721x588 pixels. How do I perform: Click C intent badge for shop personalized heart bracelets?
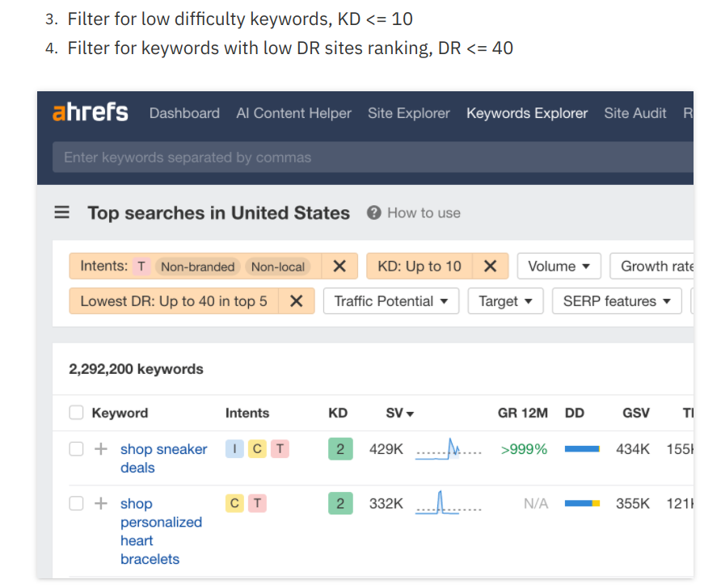click(x=234, y=503)
